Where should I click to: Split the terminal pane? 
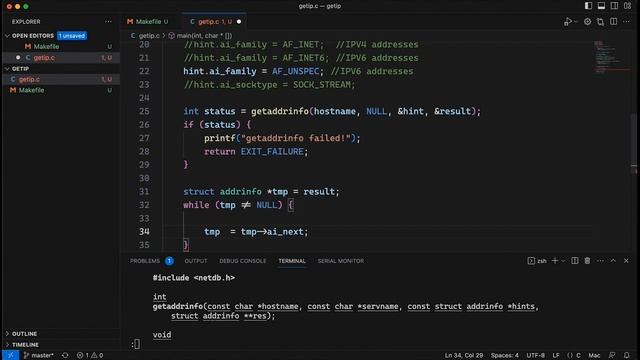[575, 261]
